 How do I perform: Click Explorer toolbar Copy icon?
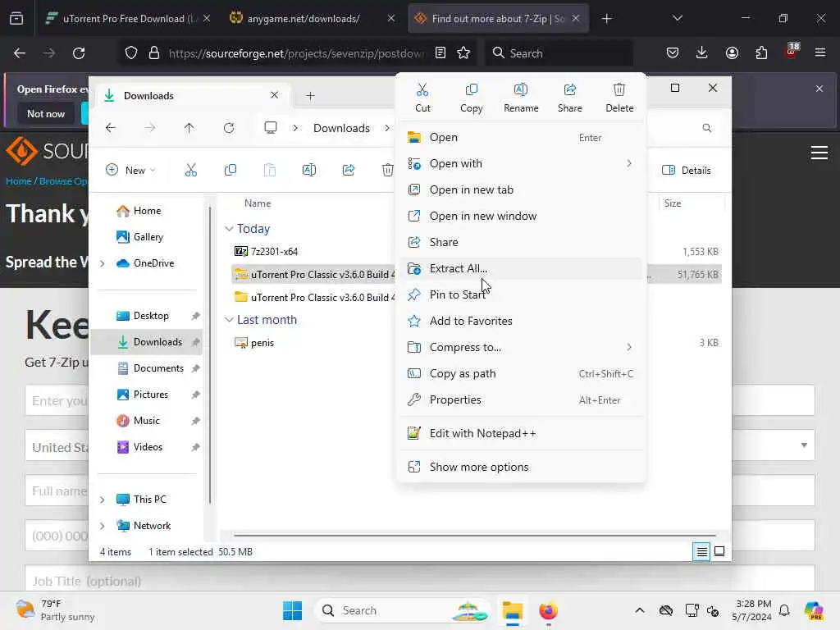231,171
